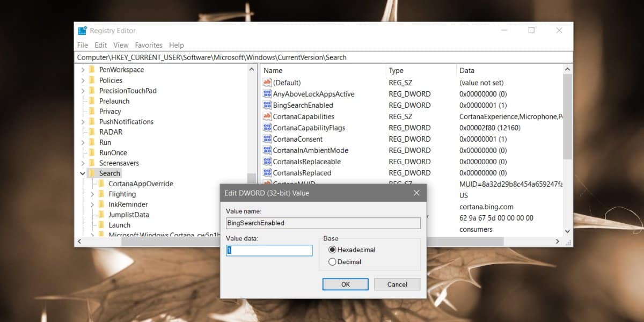
Task: Select the Search key in tree
Action: (109, 173)
